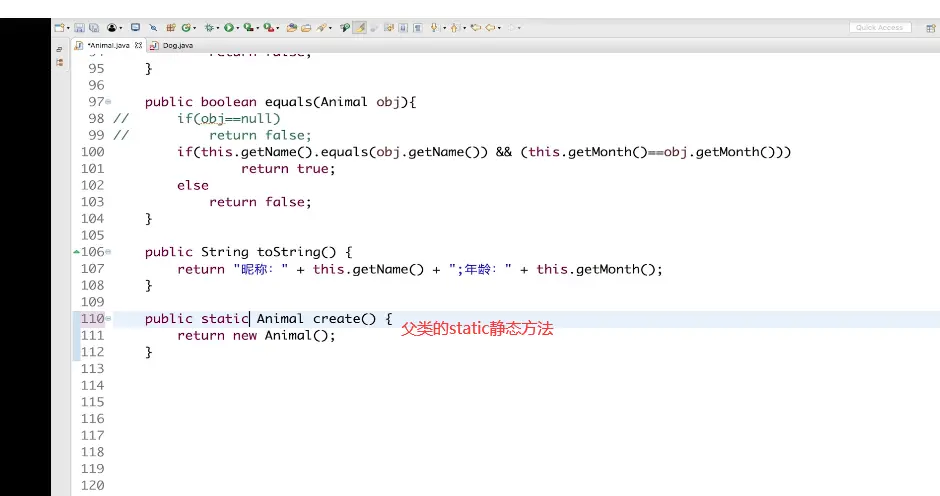Screen dimensions: 940x496
Task: Open the New wizard dropdown arrow
Action: point(68,28)
